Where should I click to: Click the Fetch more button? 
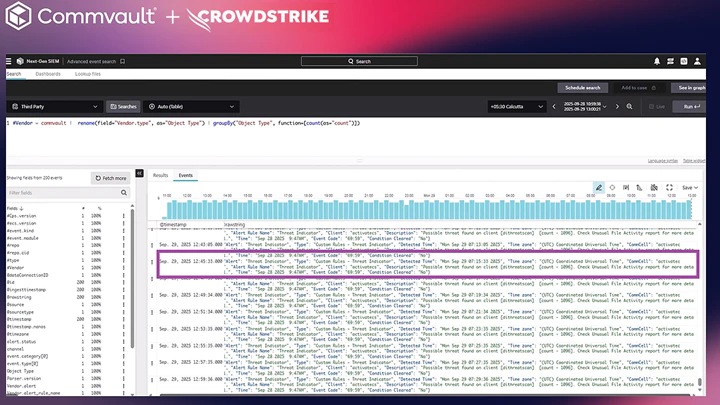[x=111, y=178]
